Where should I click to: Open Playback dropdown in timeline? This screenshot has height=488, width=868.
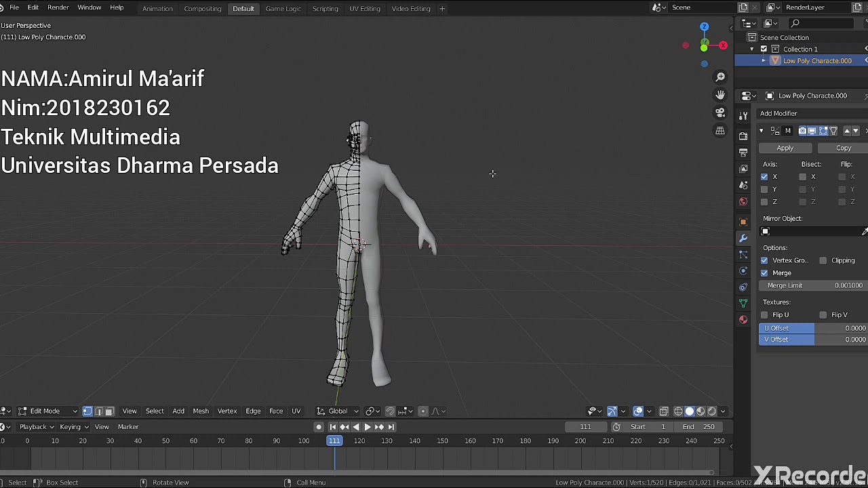point(36,427)
